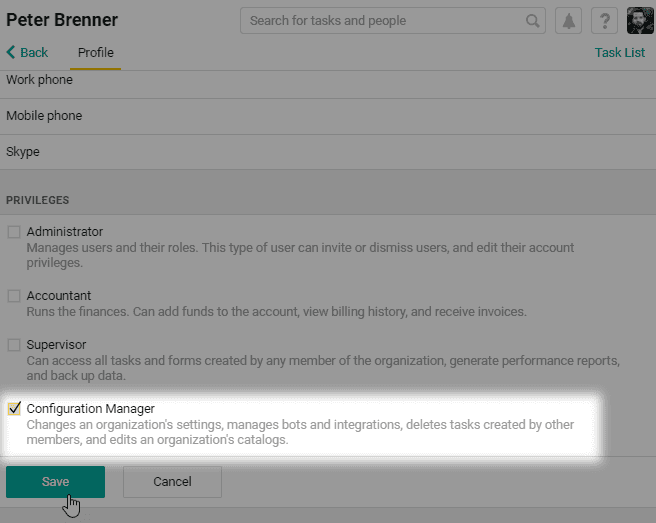The image size is (656, 523).
Task: Open the notifications bell icon
Action: tap(568, 21)
